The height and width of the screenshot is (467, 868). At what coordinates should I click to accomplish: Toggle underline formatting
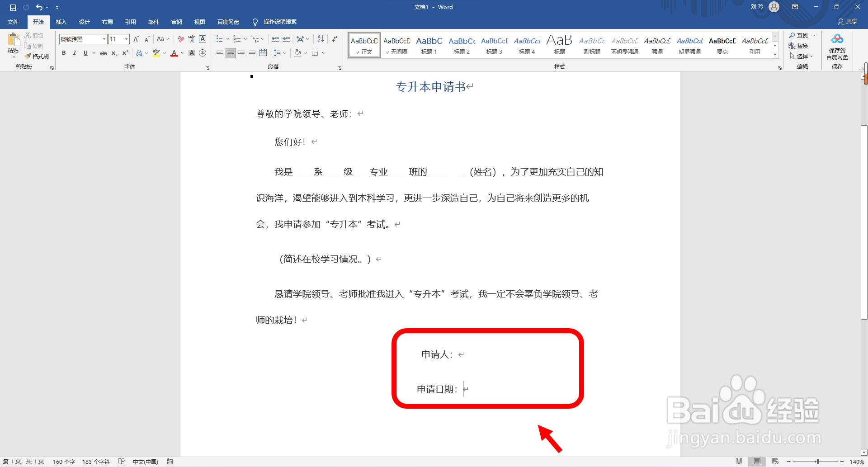(x=85, y=53)
